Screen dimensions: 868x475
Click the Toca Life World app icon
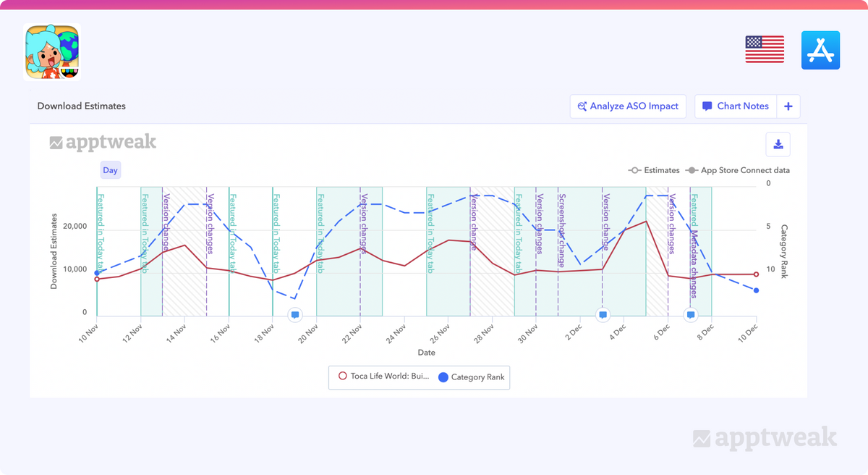click(x=52, y=52)
